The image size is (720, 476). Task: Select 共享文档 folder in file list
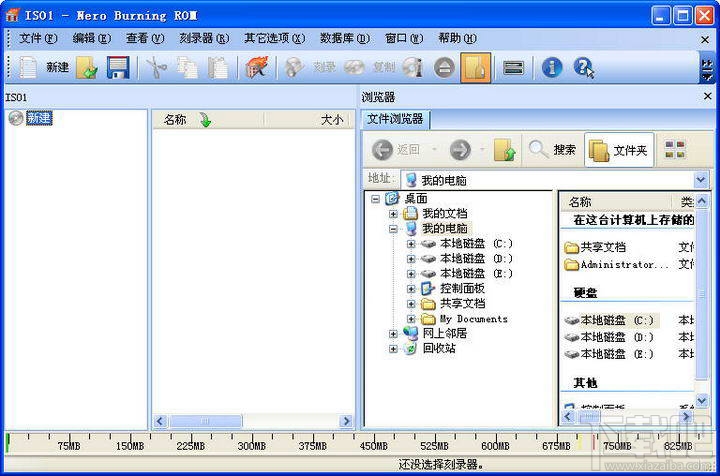596,247
